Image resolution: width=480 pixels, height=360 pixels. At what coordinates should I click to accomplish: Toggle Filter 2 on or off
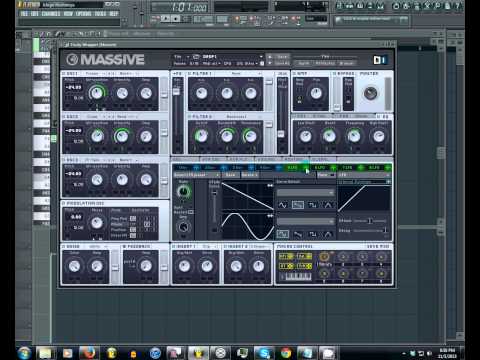pyautogui.click(x=190, y=117)
